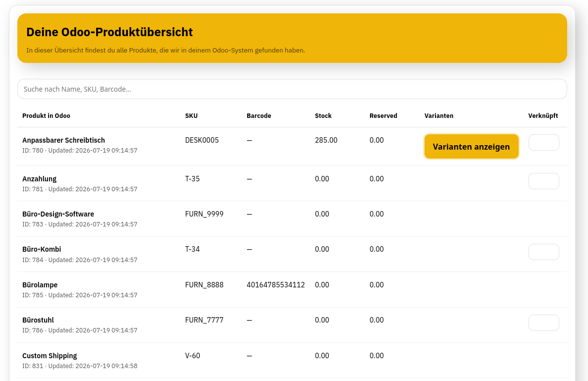
Task: Click SKU value DESK0005
Action: (x=202, y=140)
